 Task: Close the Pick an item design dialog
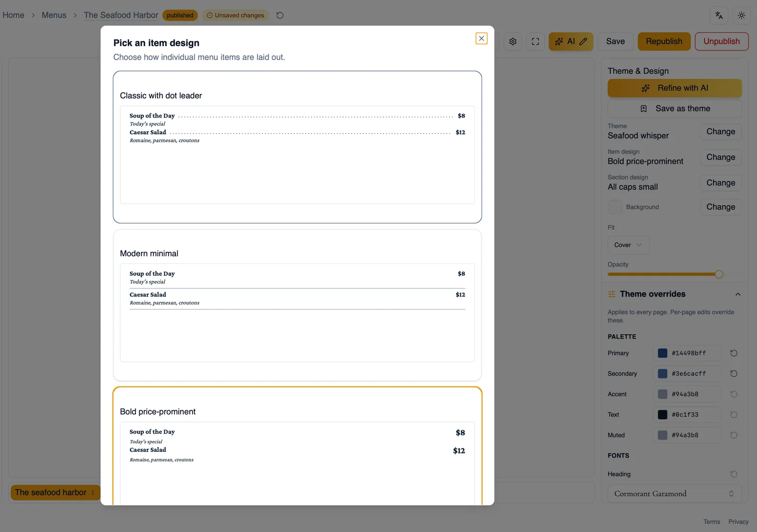481,38
